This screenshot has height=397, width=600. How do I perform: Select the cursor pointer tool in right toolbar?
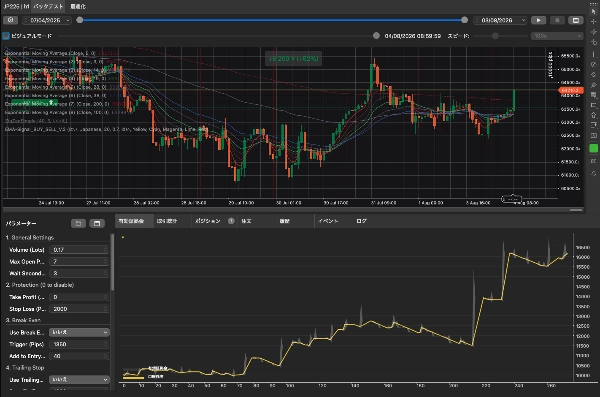pyautogui.click(x=593, y=11)
